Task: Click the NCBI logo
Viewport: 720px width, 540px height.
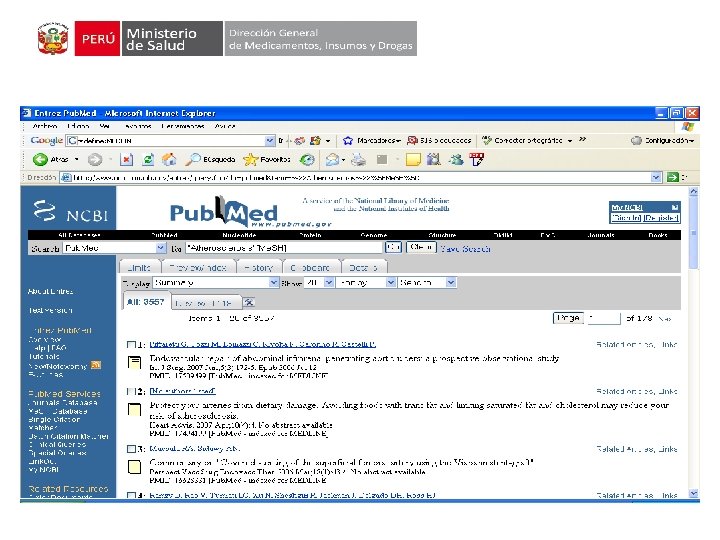Action: [x=70, y=212]
